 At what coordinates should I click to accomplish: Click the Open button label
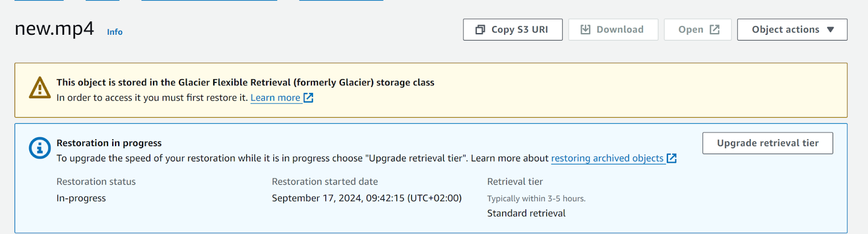point(691,30)
